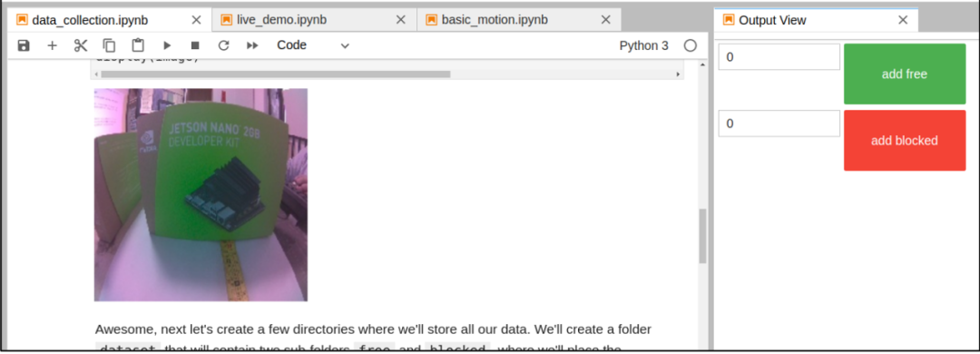Click the red add blocked button
This screenshot has height=354, width=980.
905,140
